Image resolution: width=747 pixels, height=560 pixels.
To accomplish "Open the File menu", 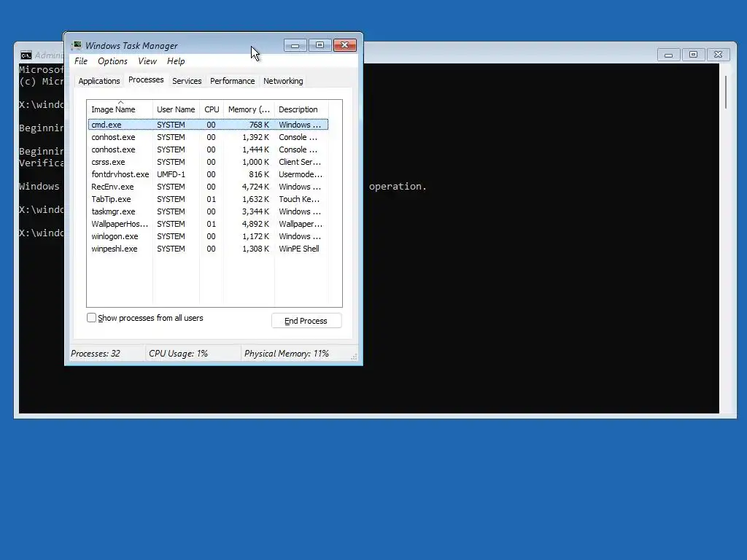I will 81,61.
